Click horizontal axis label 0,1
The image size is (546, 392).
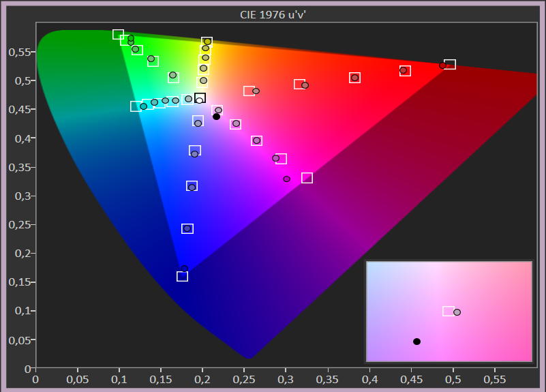click(119, 380)
